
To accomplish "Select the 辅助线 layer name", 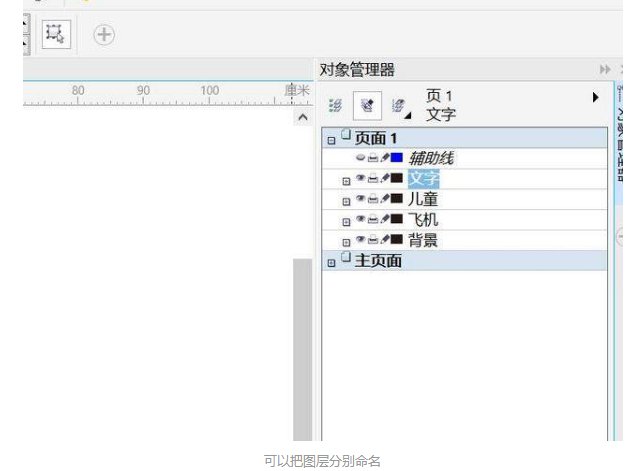I will coord(431,158).
